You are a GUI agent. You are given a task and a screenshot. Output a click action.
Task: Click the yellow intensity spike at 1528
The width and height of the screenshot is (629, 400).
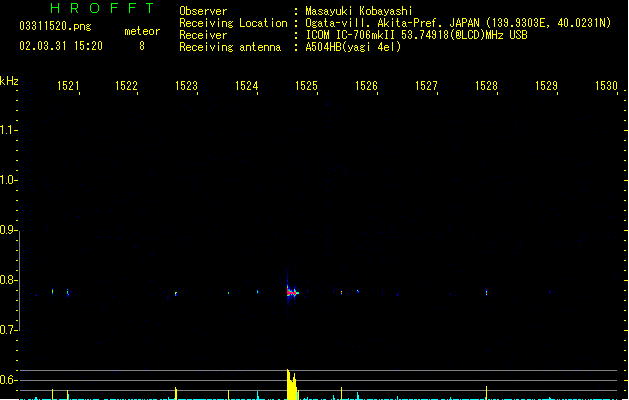(x=486, y=392)
